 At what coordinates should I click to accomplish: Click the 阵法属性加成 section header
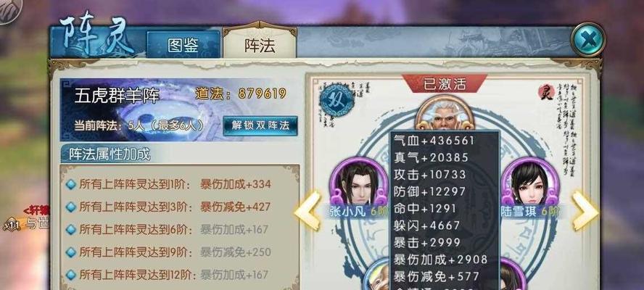110,154
